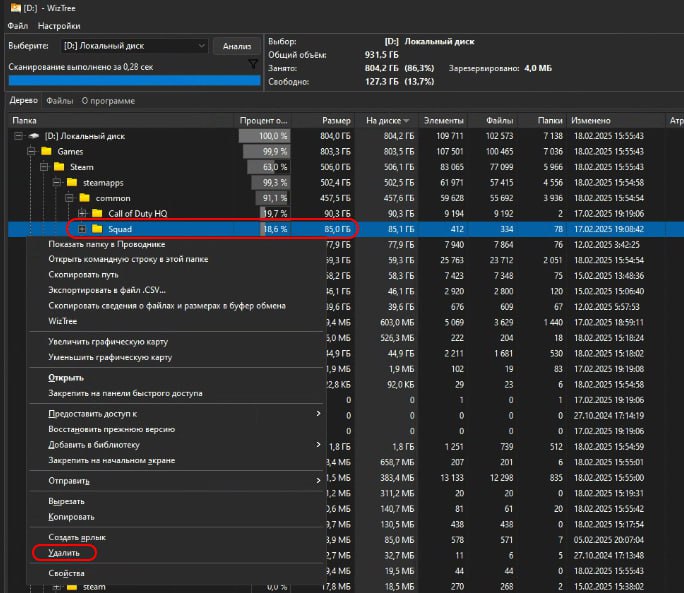Choose Восстановить прежнюю версию
The image size is (684, 593).
tap(111, 429)
